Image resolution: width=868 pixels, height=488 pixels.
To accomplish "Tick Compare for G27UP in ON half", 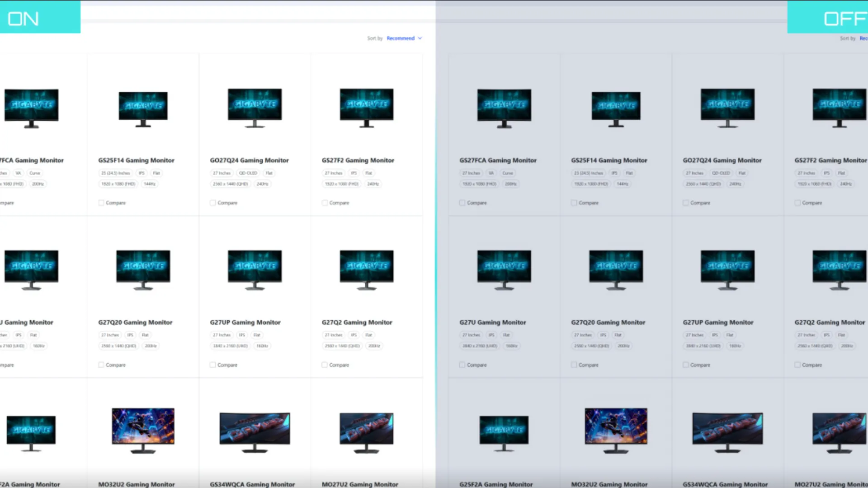I will click(x=213, y=365).
